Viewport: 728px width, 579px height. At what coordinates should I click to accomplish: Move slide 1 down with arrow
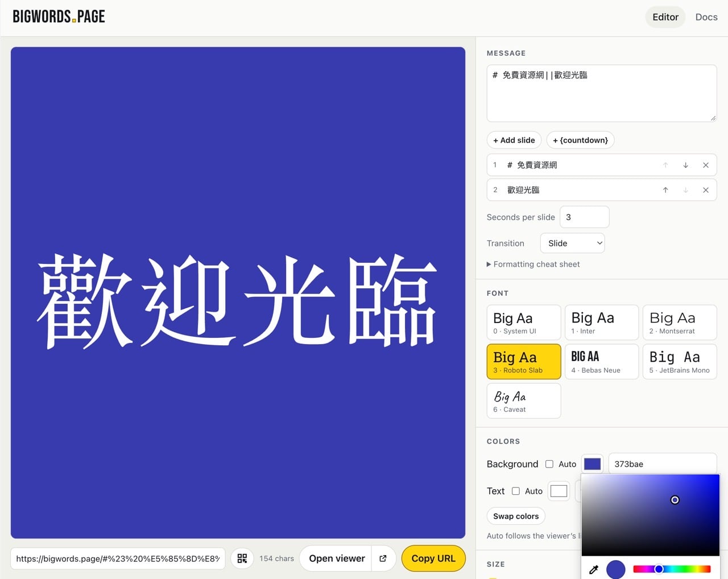(686, 165)
